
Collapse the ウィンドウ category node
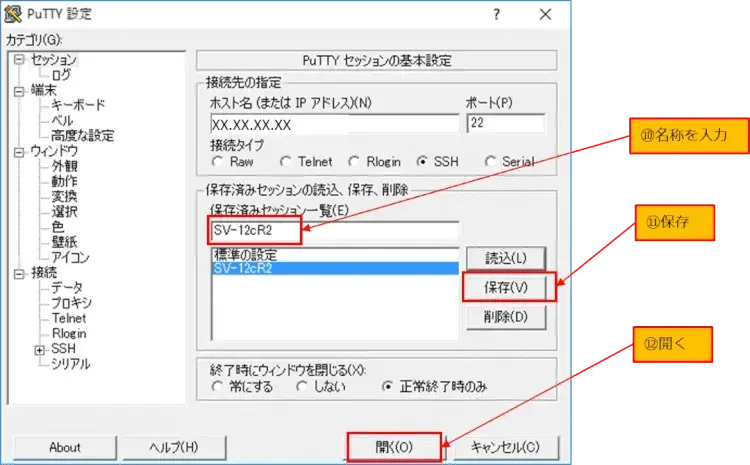coord(19,151)
